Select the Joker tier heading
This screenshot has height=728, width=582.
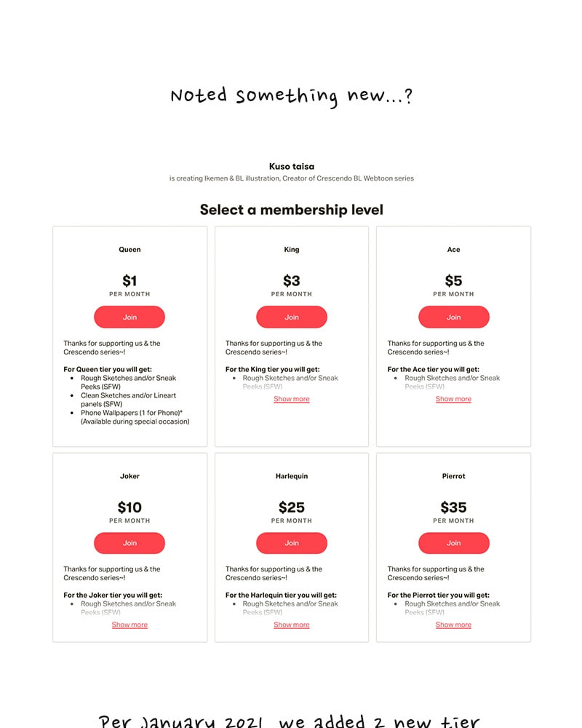tap(129, 476)
